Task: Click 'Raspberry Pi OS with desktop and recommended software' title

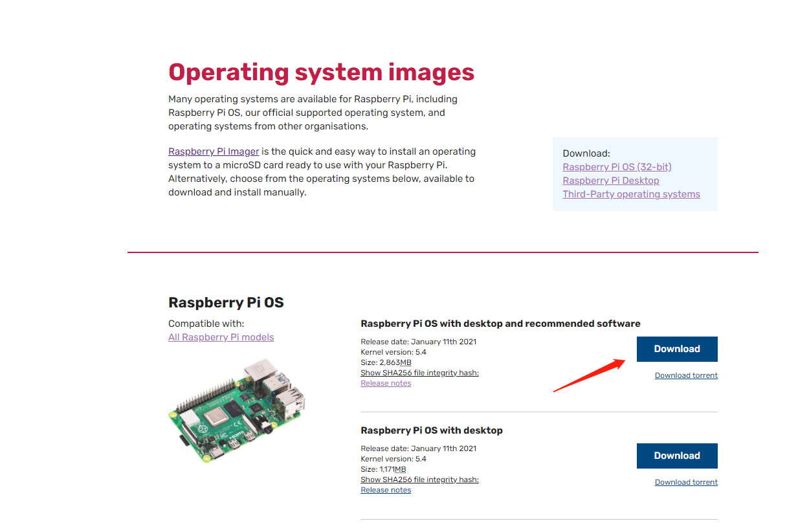Action: 500,324
